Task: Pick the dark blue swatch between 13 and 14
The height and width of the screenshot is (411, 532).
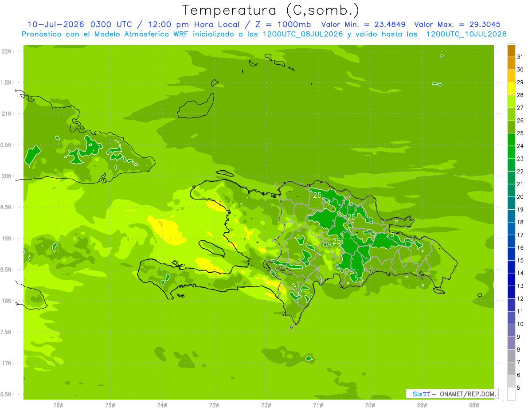Action: coord(511,279)
